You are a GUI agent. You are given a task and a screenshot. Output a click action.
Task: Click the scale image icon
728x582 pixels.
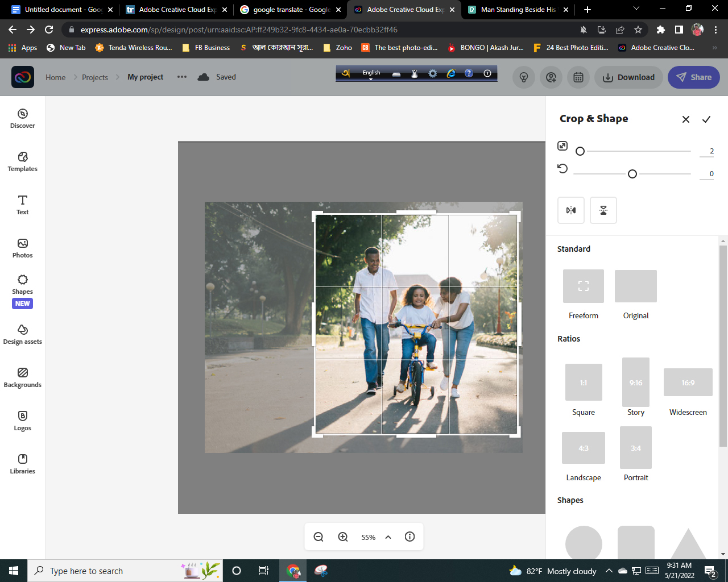[562, 145]
